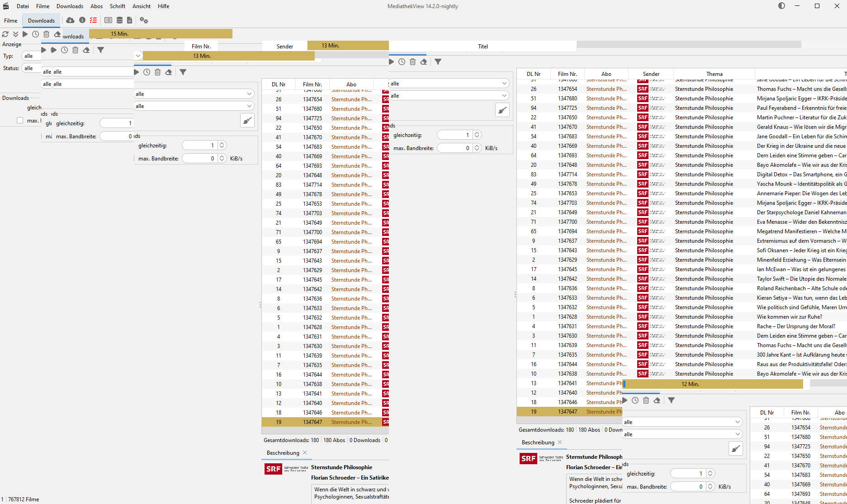
Task: Open lower 'alle' combo box left of Thema table
Action: [x=449, y=95]
